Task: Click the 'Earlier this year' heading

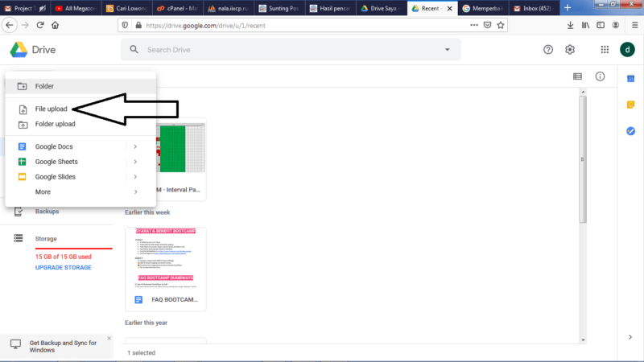Action: coord(147,323)
